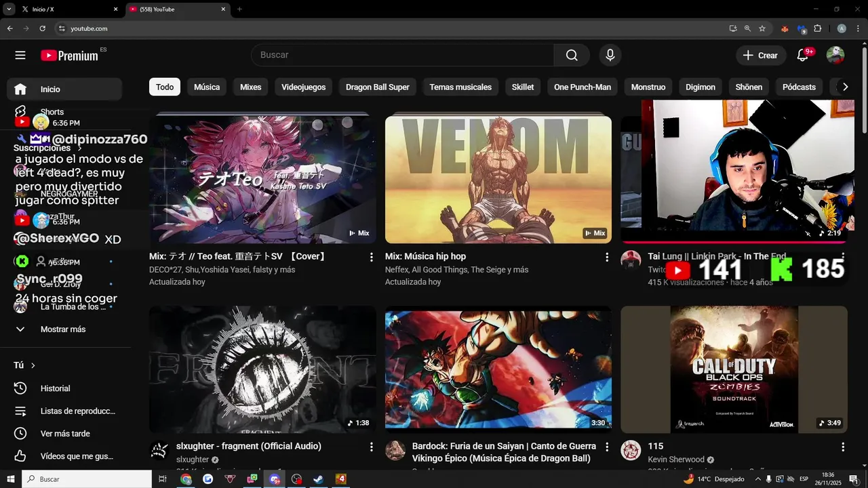Image resolution: width=868 pixels, height=488 pixels.
Task: Play the Bardock Dragon Ball thumbnail
Action: (x=498, y=369)
